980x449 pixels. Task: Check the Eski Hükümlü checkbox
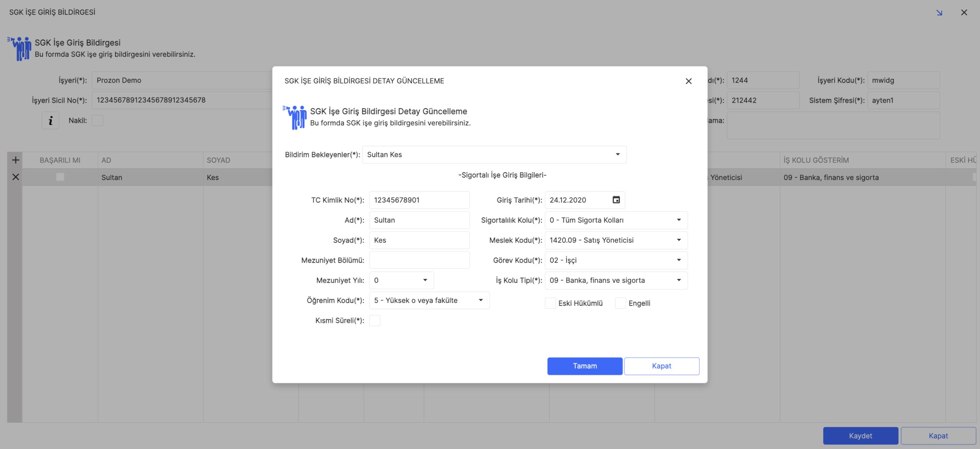coord(550,303)
